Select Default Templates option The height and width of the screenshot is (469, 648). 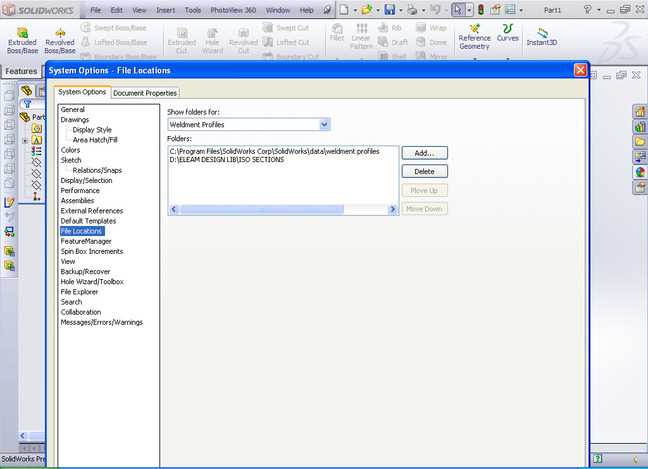click(x=88, y=221)
